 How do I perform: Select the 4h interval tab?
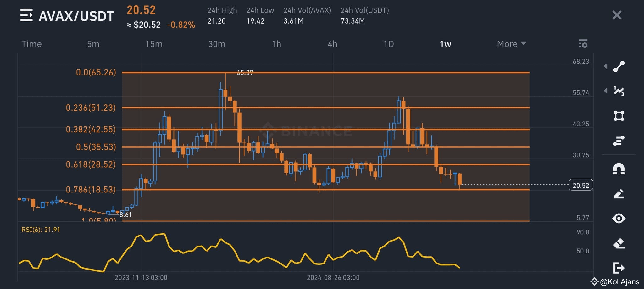point(333,44)
